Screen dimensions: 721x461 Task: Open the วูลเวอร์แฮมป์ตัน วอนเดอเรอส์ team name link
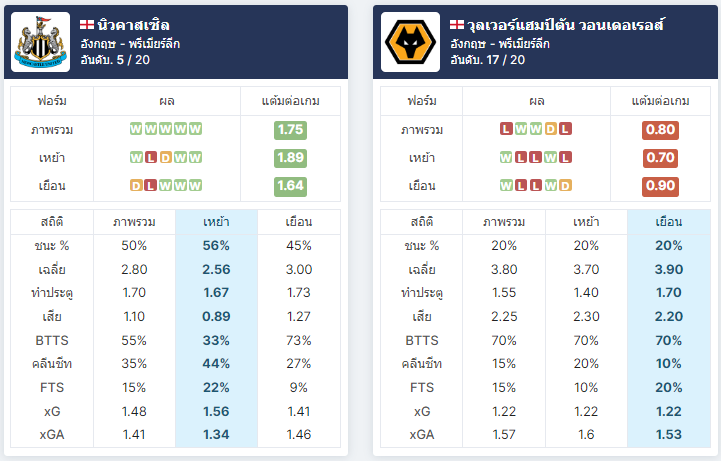point(566,24)
